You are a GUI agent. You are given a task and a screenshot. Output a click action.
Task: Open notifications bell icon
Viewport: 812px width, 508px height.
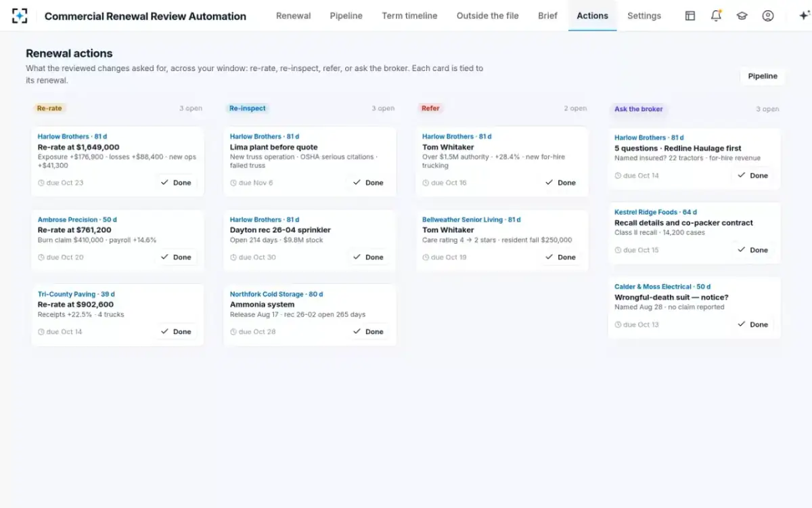click(x=716, y=16)
